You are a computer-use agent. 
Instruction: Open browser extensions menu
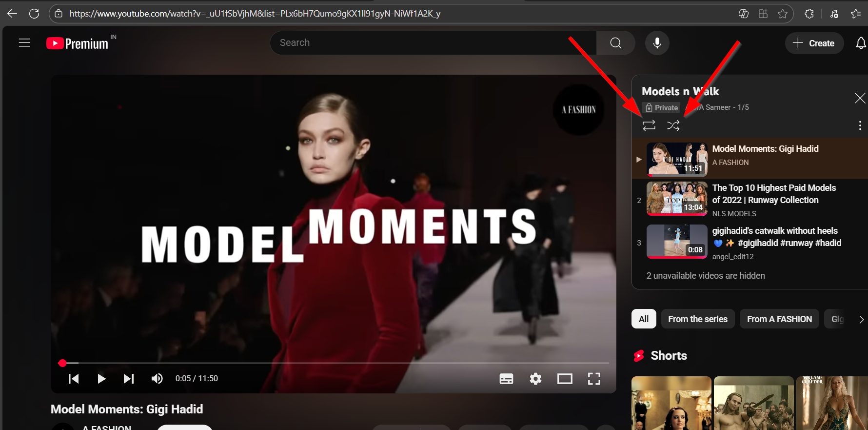click(809, 14)
